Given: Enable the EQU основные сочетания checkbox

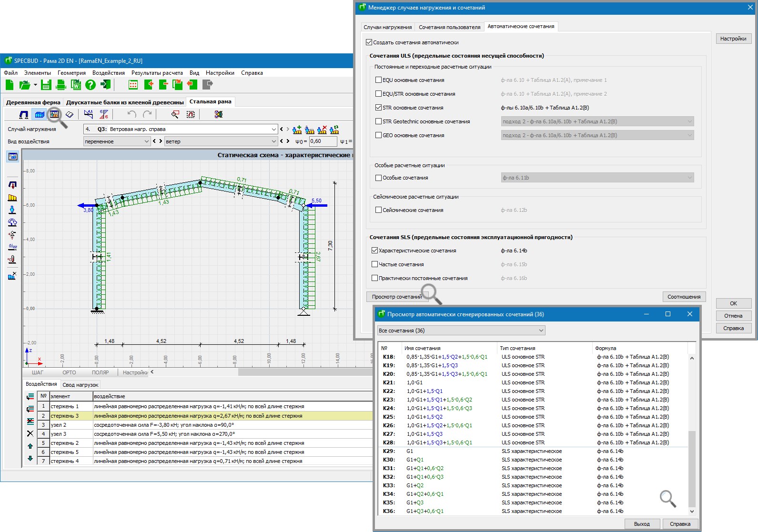Looking at the screenshot, I should [x=378, y=80].
